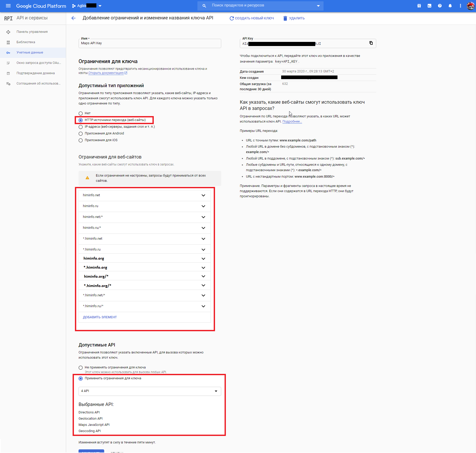The image size is (476, 453).
Task: Click the Geocoding API entry
Action: pyautogui.click(x=90, y=431)
